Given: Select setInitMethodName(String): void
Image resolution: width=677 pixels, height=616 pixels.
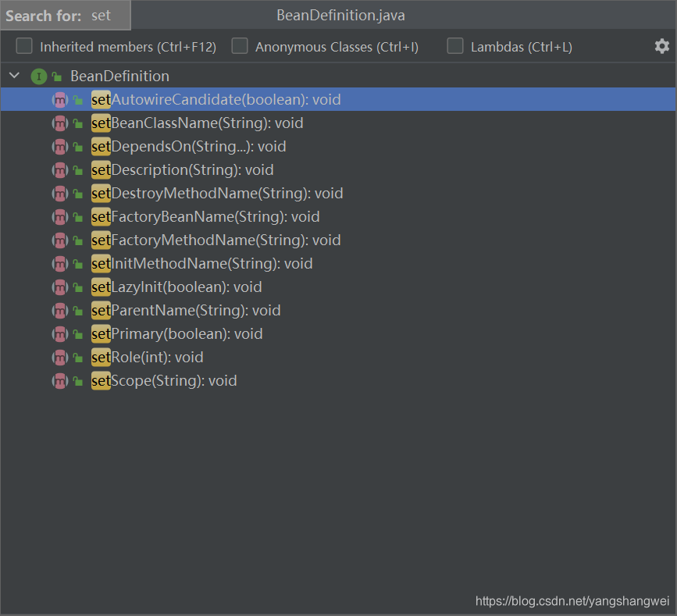Looking at the screenshot, I should (x=338, y=264).
